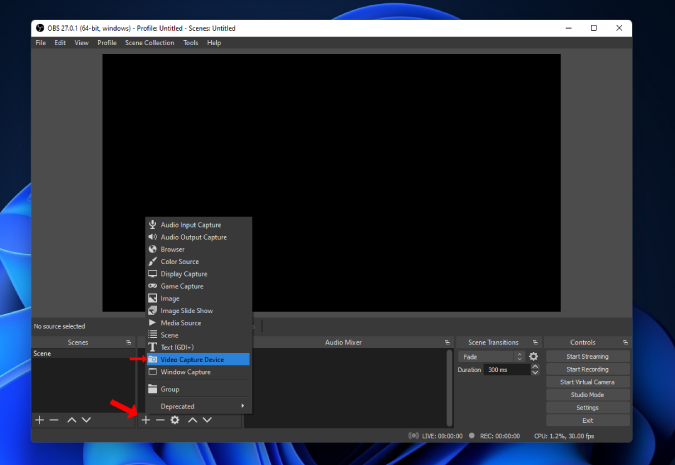Click Start Virtual Camera button

pyautogui.click(x=588, y=382)
